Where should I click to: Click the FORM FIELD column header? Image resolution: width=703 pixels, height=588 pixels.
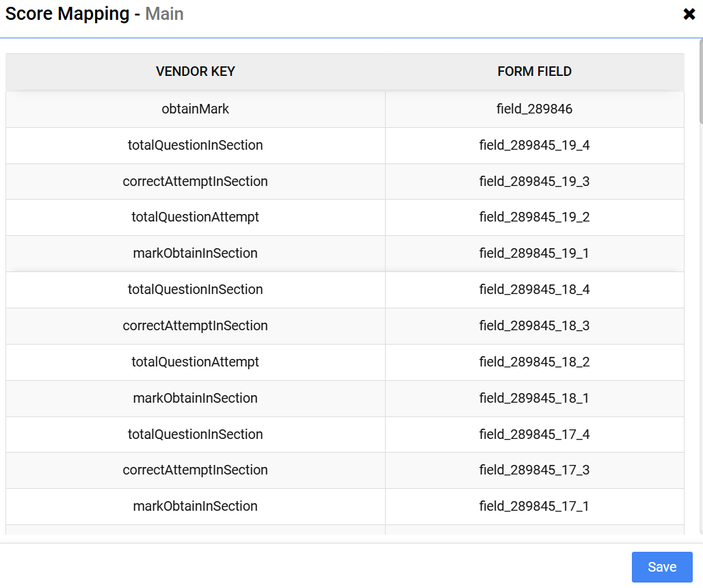tap(534, 72)
